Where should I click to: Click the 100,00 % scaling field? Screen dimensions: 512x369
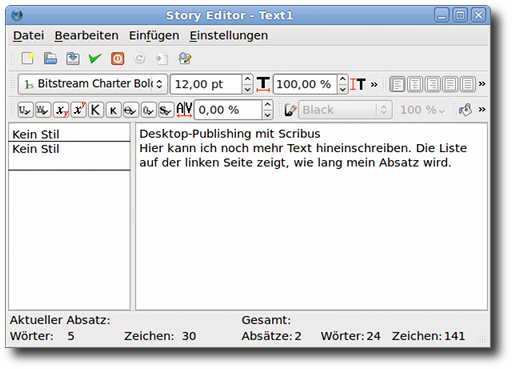point(305,84)
